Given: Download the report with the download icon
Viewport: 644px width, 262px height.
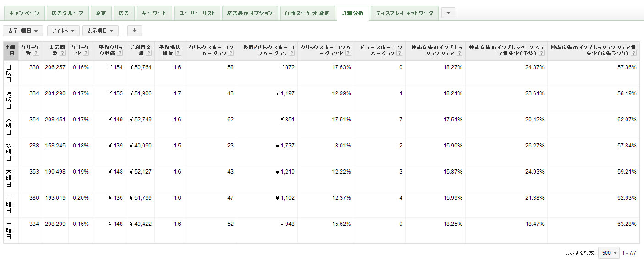Looking at the screenshot, I should [134, 31].
